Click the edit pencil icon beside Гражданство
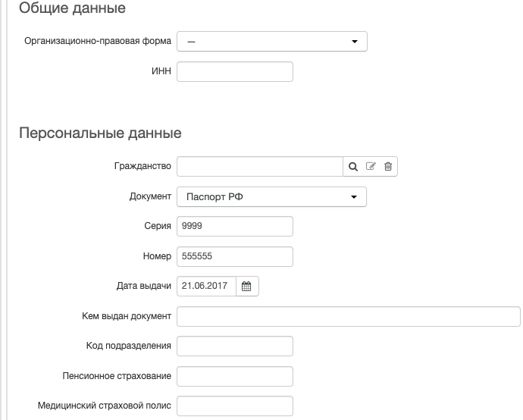Viewport: 523px width, 420px height. pyautogui.click(x=371, y=166)
